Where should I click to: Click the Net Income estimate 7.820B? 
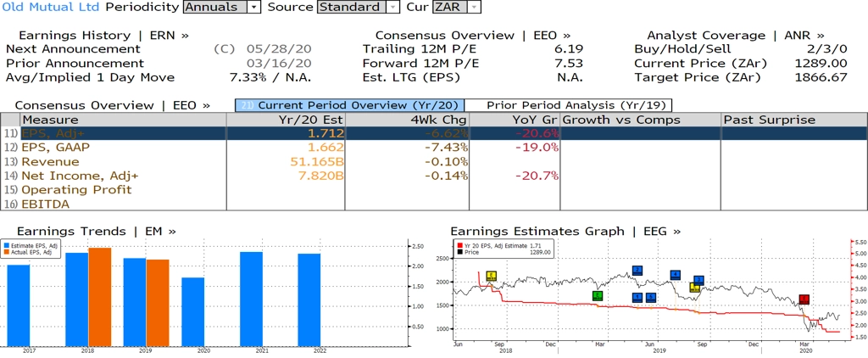321,176
